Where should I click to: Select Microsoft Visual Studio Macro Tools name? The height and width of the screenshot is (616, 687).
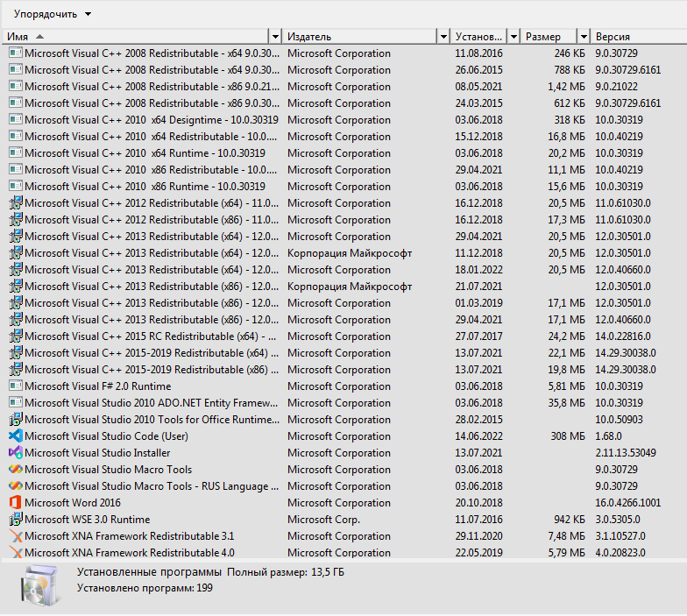pyautogui.click(x=109, y=470)
